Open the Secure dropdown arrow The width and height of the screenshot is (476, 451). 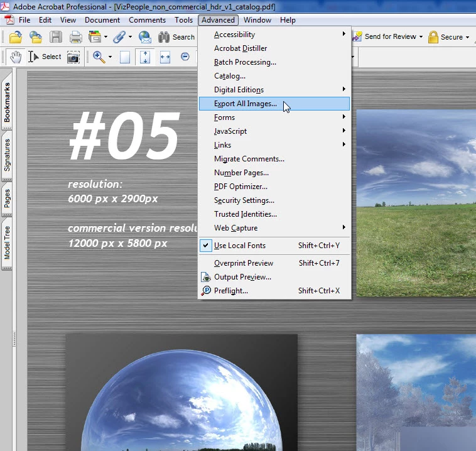(x=467, y=37)
